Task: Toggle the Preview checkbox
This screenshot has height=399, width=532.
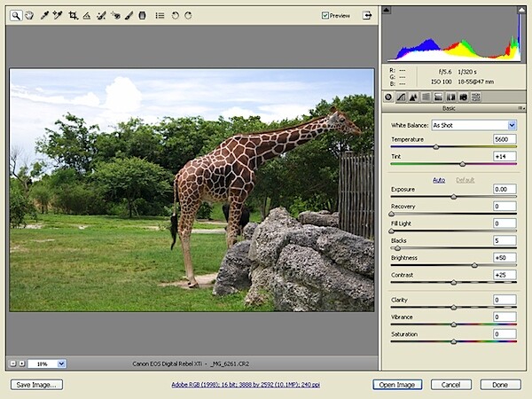Action: [x=325, y=15]
